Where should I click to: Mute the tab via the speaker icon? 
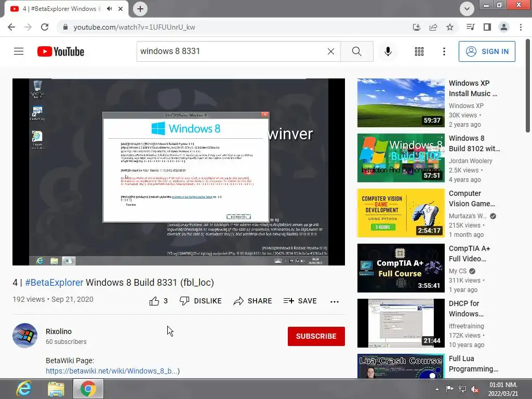(x=109, y=9)
